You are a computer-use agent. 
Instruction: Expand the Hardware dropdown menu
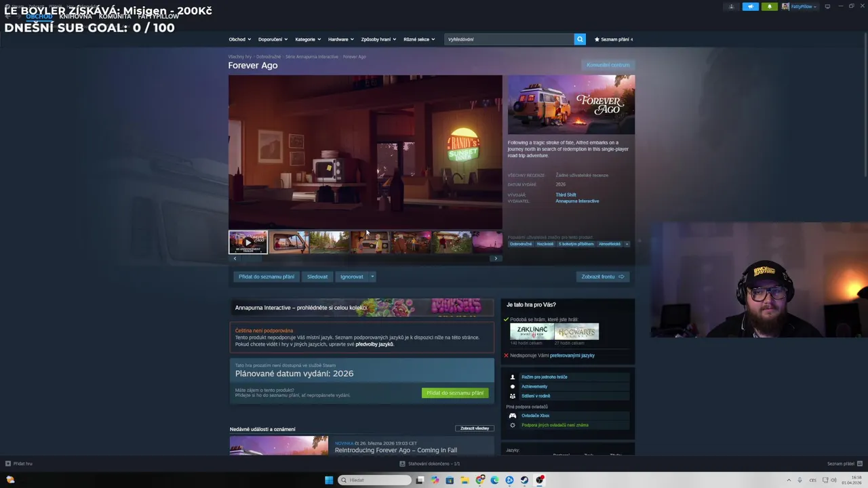(x=341, y=39)
